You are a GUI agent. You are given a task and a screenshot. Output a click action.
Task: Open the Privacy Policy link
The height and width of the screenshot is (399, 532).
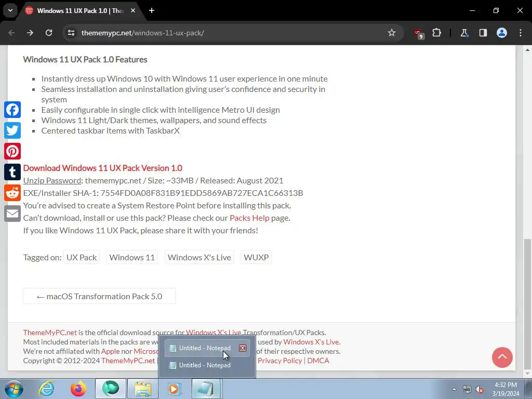point(280,361)
